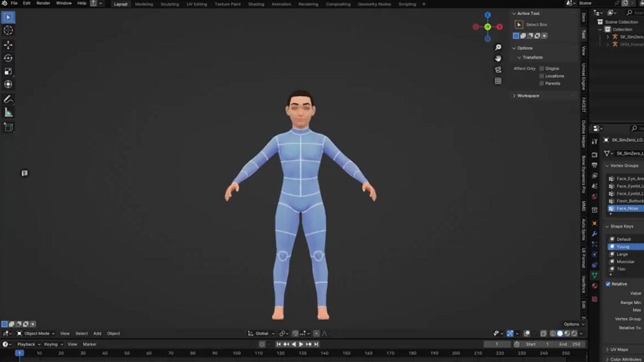
Task: Pick the 3D Cursor tool
Action: click(8, 30)
